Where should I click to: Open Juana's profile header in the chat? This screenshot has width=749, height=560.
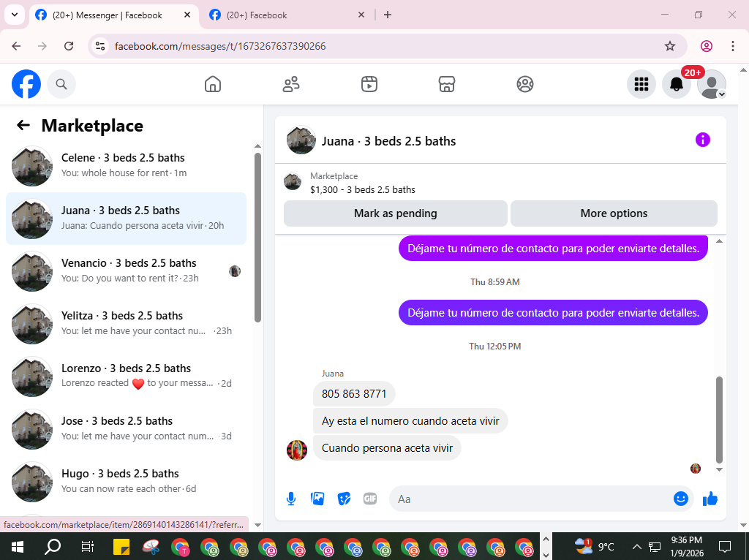(x=371, y=141)
